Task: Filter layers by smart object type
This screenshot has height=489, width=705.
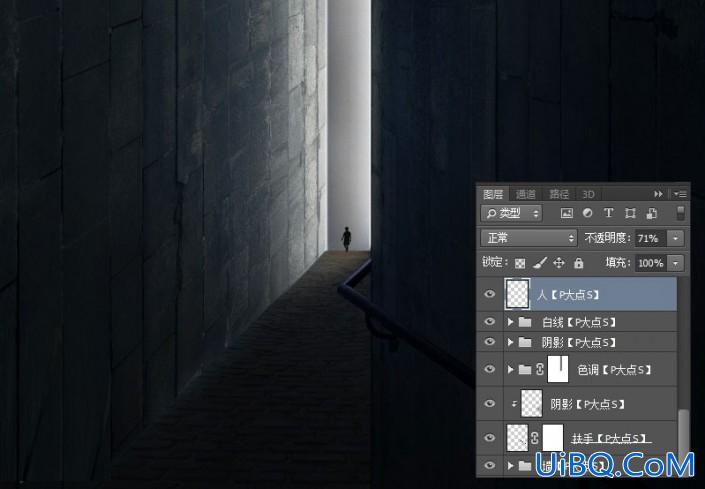Action: pos(651,213)
